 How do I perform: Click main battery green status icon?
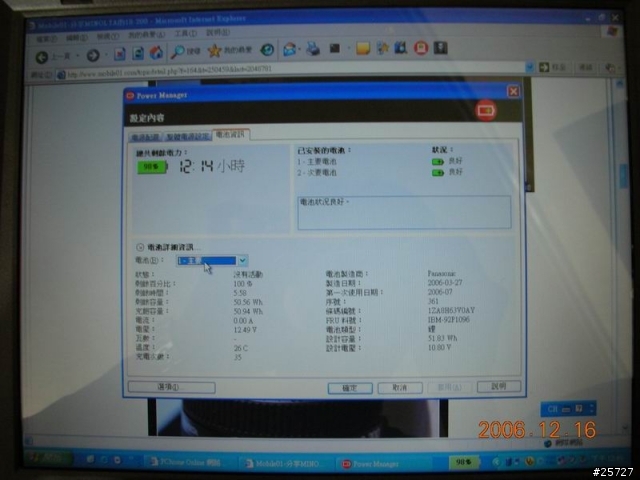point(438,162)
